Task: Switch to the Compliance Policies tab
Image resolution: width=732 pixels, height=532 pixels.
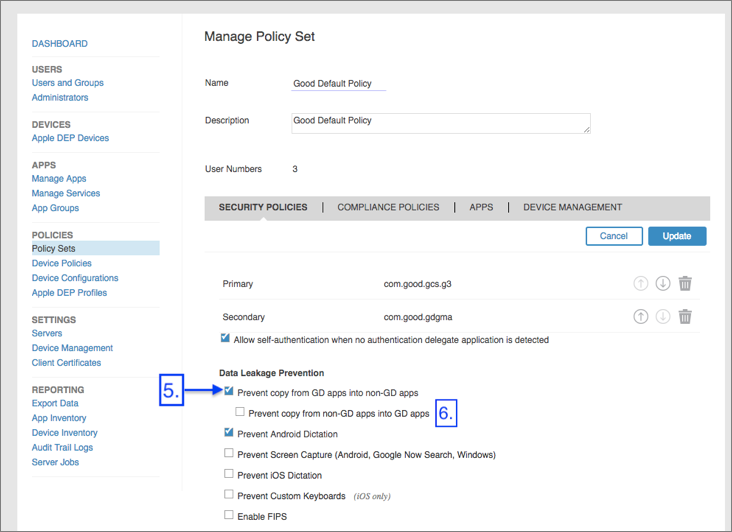Action: click(x=388, y=208)
